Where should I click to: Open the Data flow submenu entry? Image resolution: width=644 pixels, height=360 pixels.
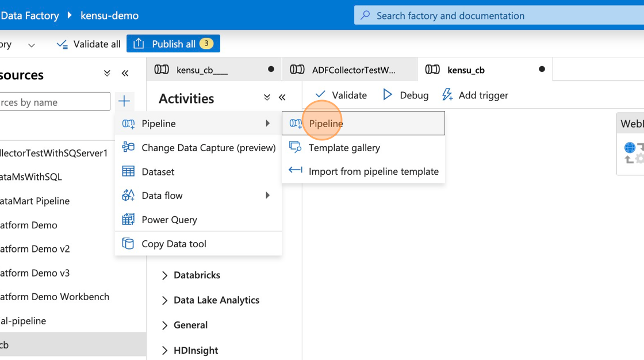198,196
